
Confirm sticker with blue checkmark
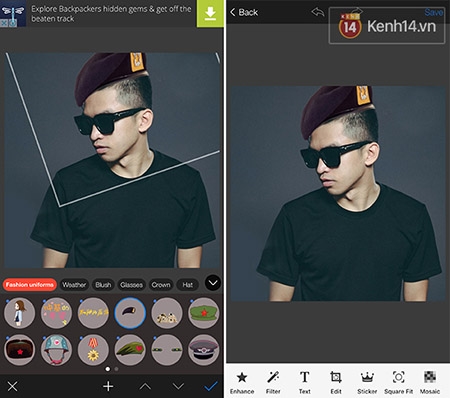(211, 386)
